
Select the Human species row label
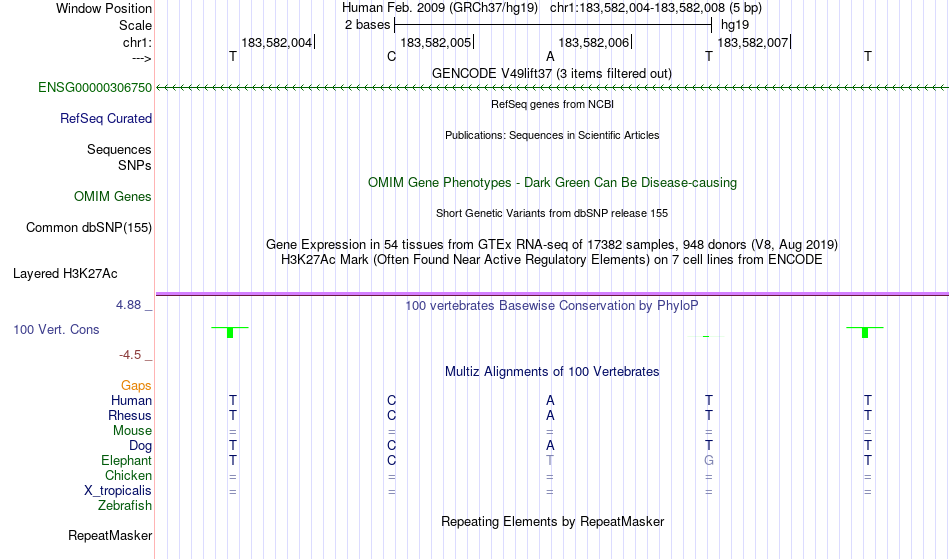point(131,400)
